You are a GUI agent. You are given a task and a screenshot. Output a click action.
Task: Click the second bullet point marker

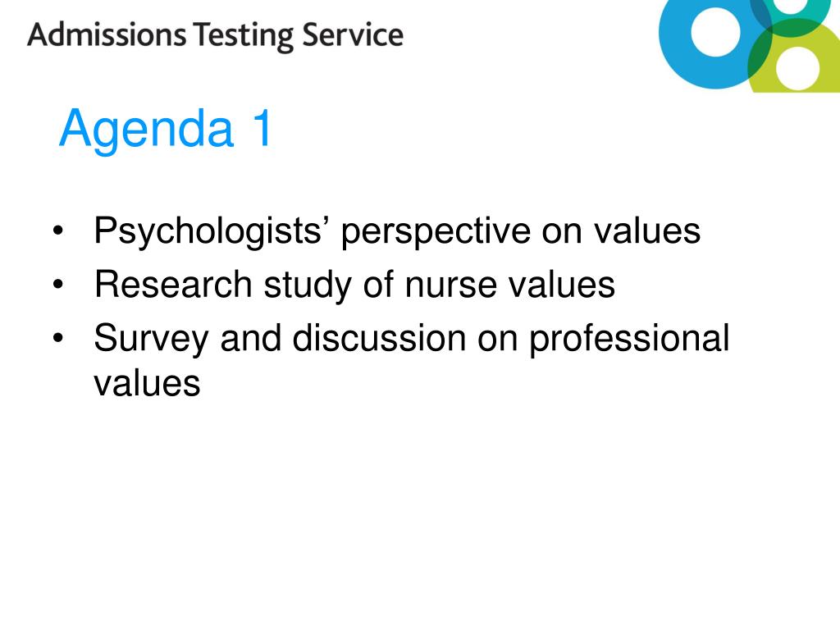[58, 285]
